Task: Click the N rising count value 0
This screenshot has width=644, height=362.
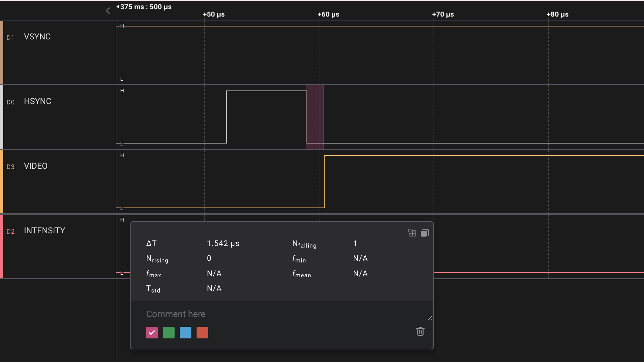Action: click(209, 258)
